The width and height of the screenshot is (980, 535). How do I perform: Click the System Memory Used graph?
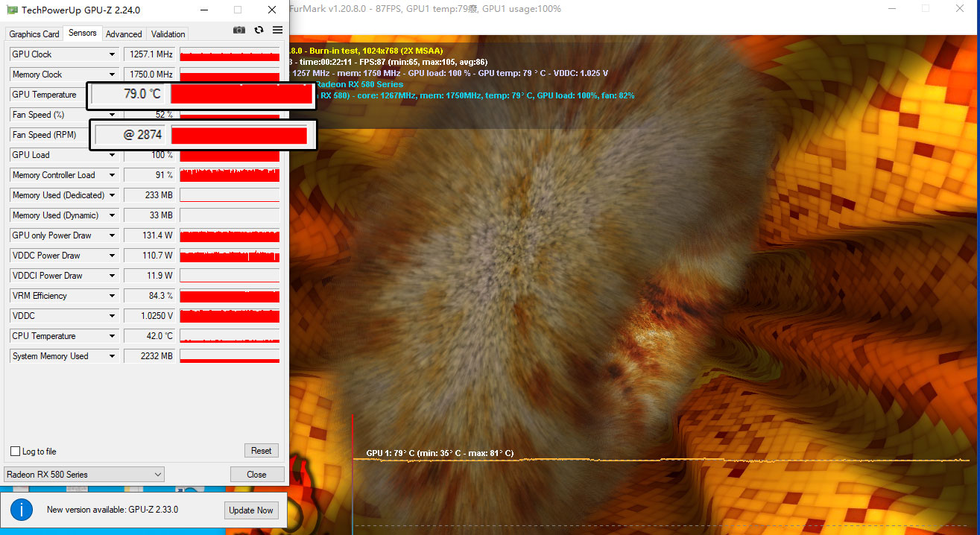pyautogui.click(x=230, y=356)
